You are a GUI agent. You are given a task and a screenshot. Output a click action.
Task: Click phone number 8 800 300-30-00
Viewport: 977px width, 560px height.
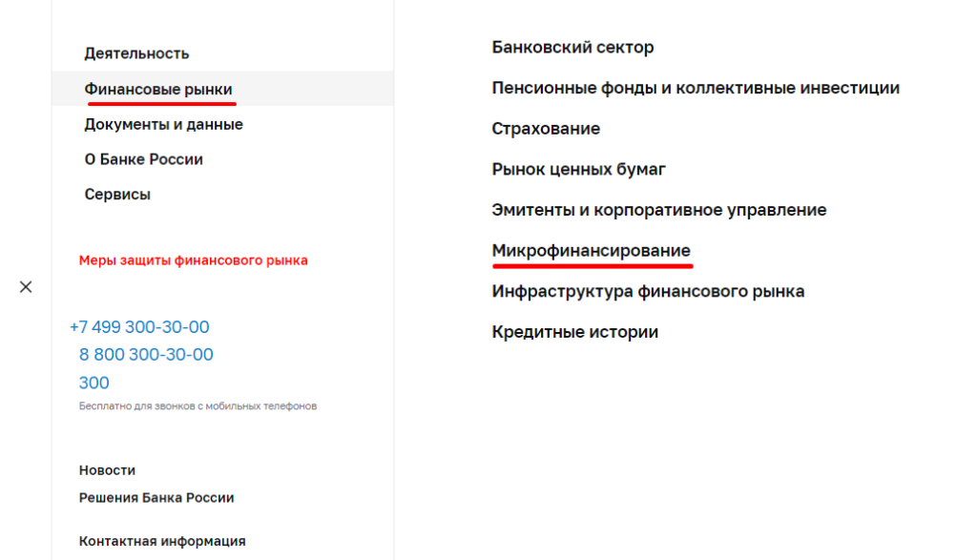tap(146, 355)
